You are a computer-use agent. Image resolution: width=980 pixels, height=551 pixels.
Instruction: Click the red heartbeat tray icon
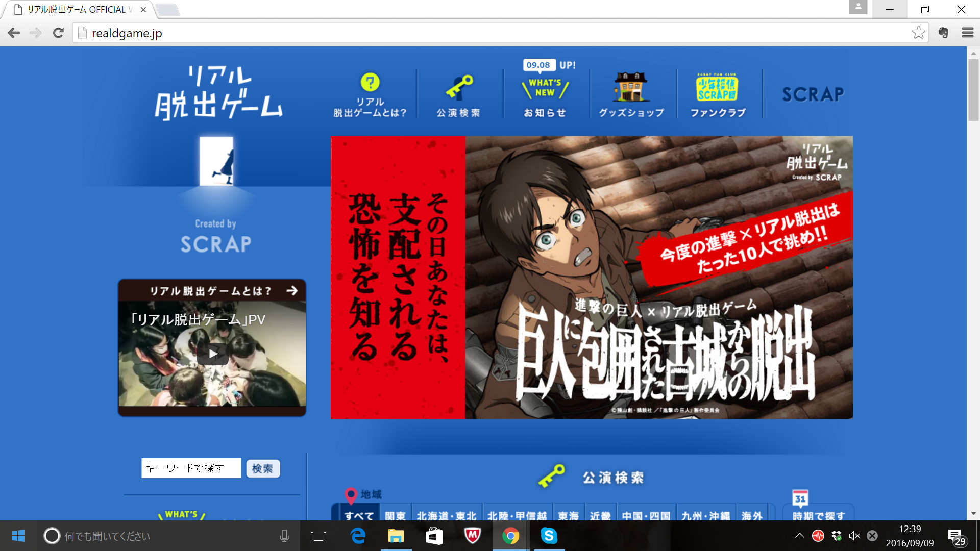click(x=818, y=536)
